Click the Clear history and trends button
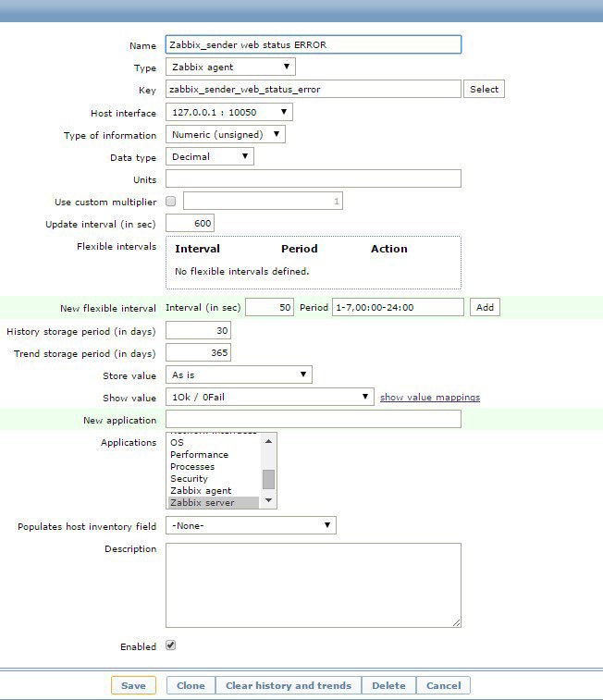 (289, 686)
